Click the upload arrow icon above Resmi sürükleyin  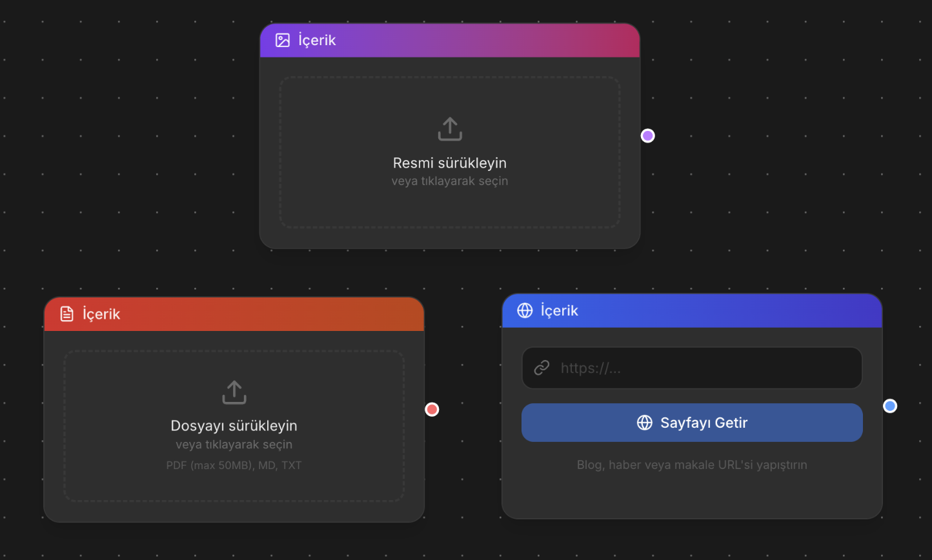450,129
